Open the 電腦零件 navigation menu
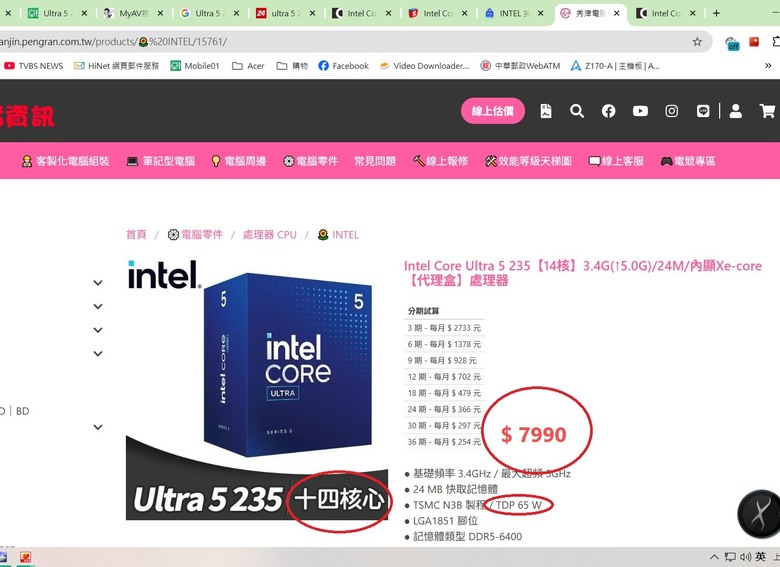The width and height of the screenshot is (780, 567). [x=310, y=161]
